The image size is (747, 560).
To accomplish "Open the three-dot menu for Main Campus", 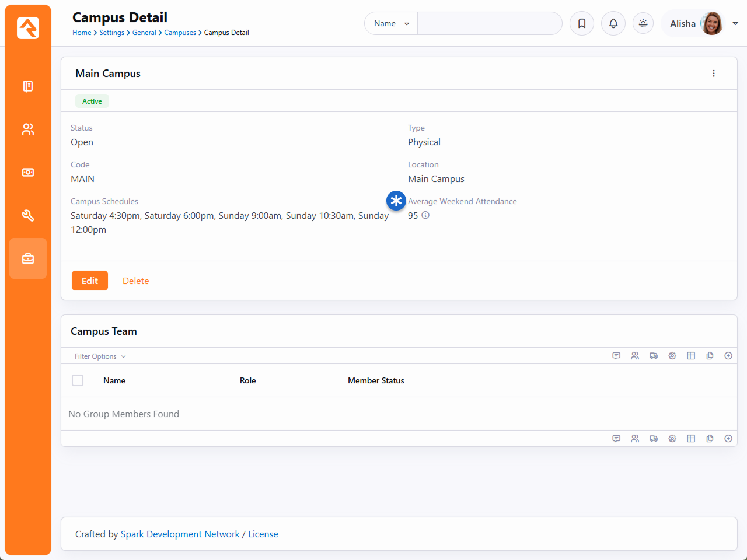I will [714, 73].
